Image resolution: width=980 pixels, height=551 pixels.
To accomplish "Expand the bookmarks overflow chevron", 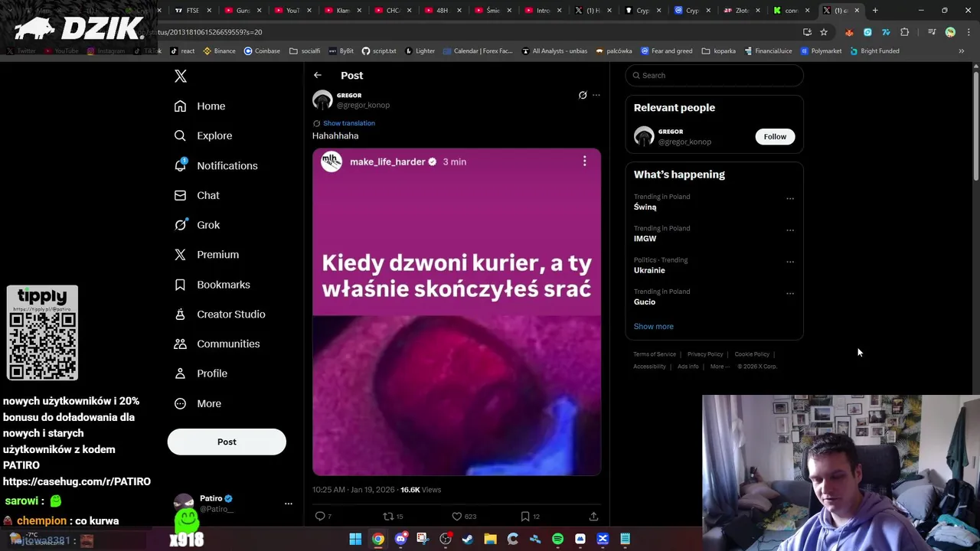I will pyautogui.click(x=962, y=51).
